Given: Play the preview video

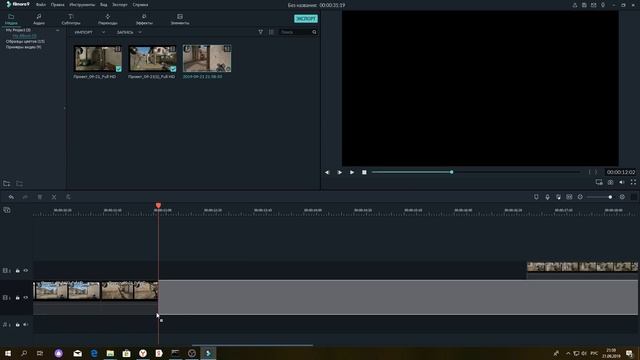Looking at the screenshot, I should [352, 172].
